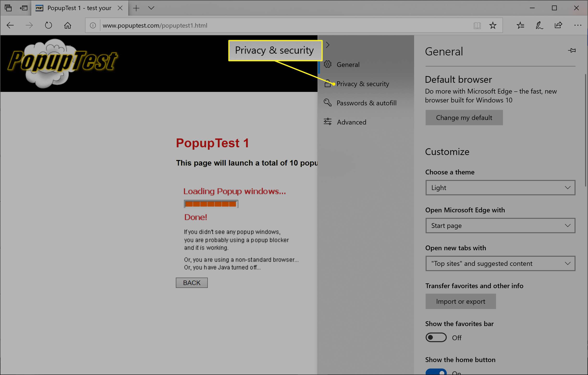Click the General settings icon
The width and height of the screenshot is (588, 375).
(x=327, y=64)
